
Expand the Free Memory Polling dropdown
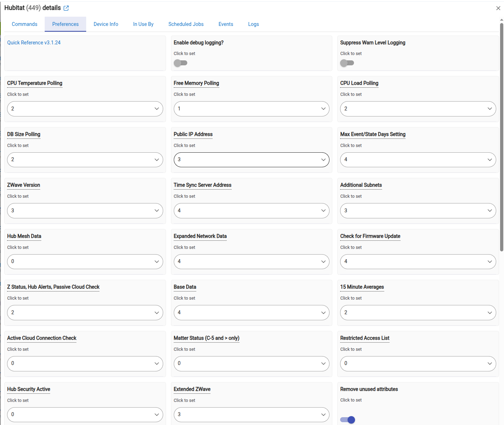251,109
